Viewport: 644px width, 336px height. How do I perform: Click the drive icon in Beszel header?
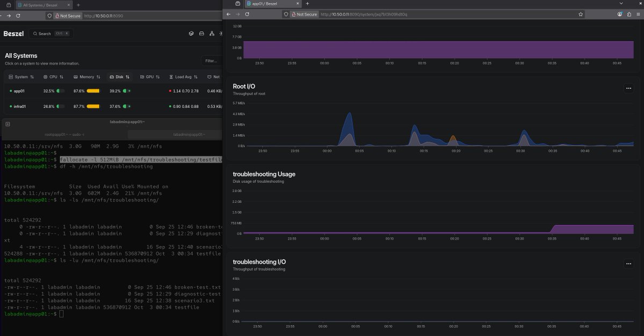click(201, 34)
